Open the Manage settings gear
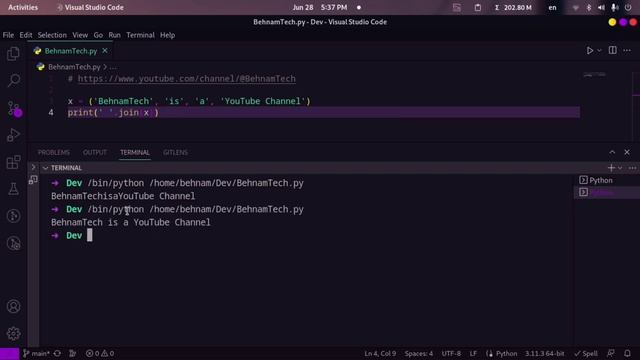 [13, 333]
